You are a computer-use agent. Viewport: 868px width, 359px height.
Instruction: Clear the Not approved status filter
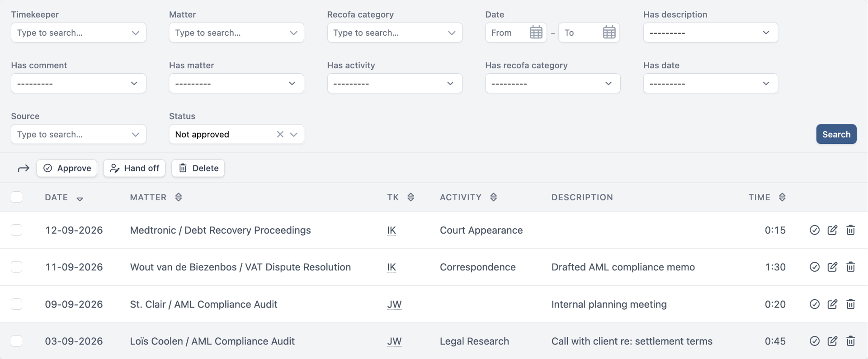pos(280,134)
